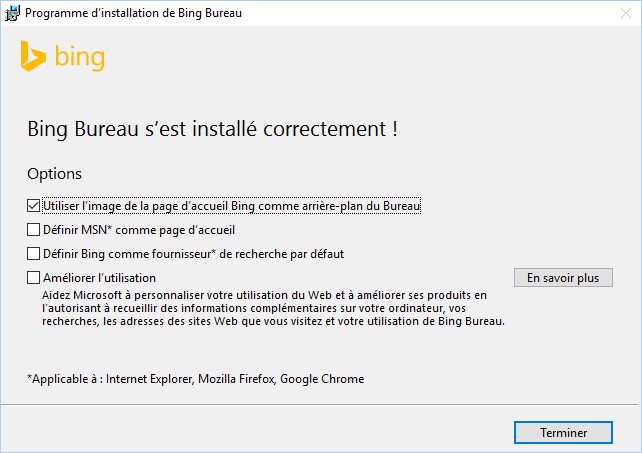
Task: Click the 'Améliorer l'utilisation' label text
Action: 100,278
